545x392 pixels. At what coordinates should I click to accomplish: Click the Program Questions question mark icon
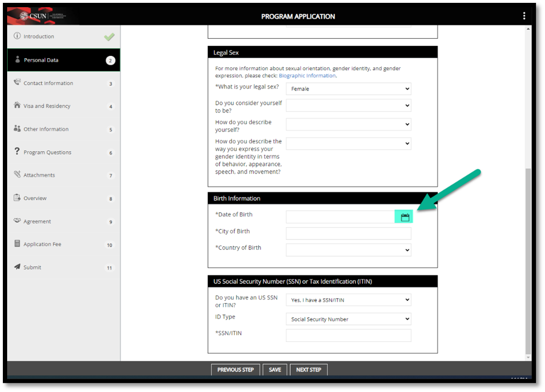[x=17, y=152]
